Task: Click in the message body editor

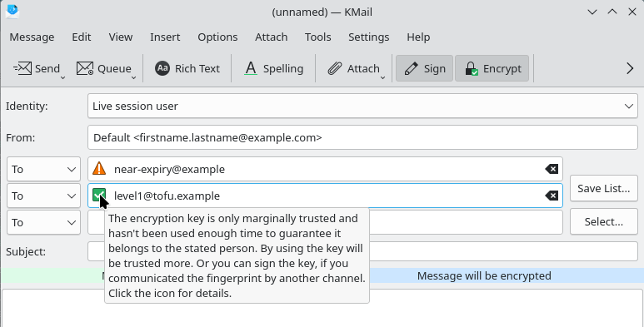Action: (x=322, y=308)
